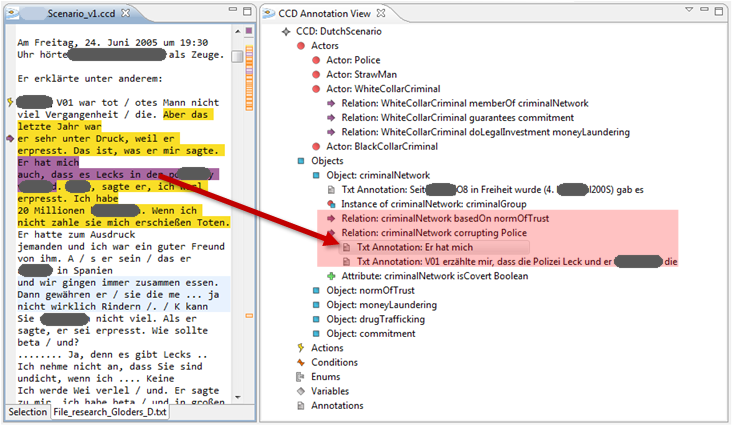Select 'Txt Annotation: Er hat mich' row
Viewport: 733px width, 426px height.
pyautogui.click(x=415, y=247)
